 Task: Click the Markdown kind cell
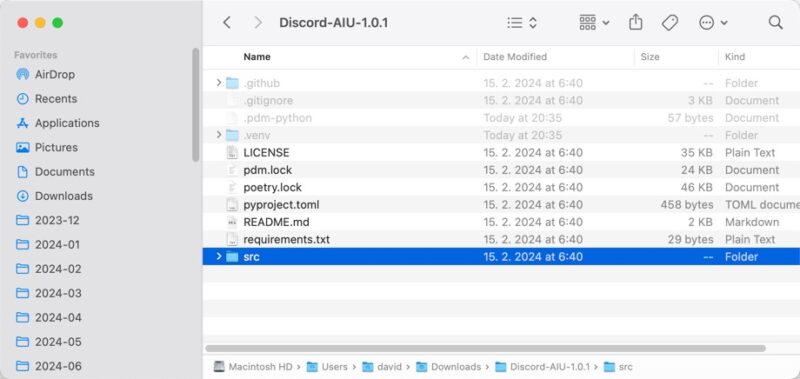(x=752, y=222)
